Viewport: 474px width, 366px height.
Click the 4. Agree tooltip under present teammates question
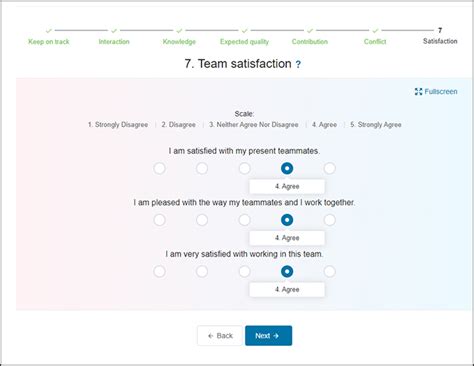click(x=287, y=186)
